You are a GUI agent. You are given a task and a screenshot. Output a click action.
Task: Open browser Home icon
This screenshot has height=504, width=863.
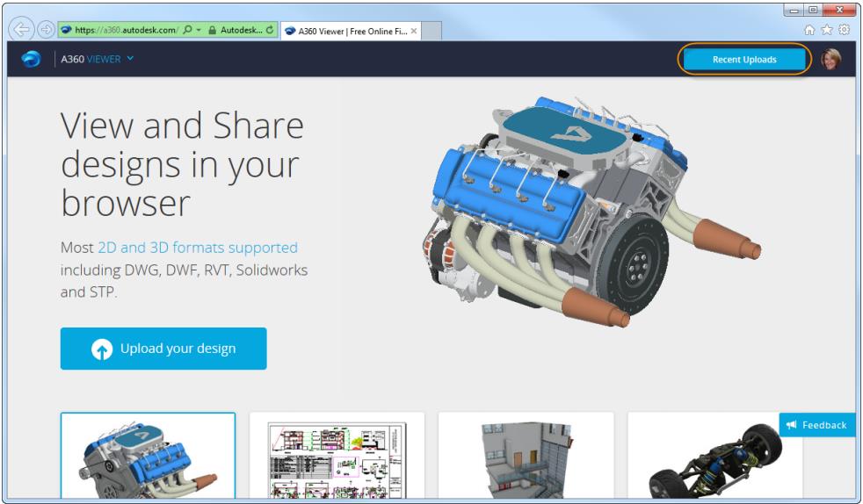[819, 28]
